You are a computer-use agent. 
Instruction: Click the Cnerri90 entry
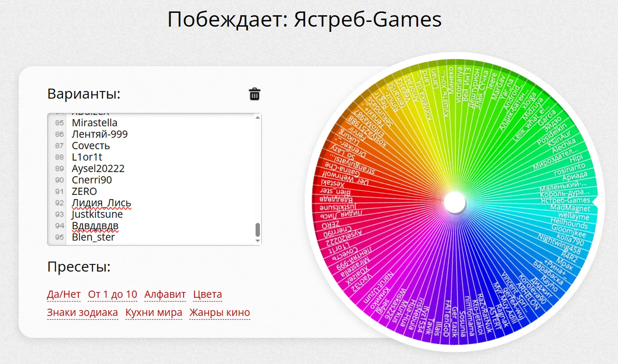(x=92, y=180)
